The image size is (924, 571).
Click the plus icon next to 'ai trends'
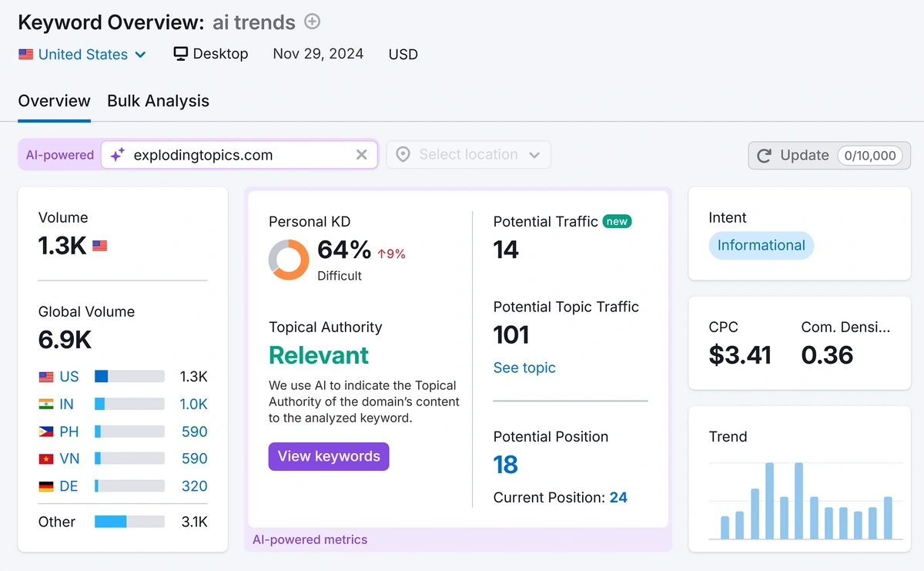click(x=312, y=22)
